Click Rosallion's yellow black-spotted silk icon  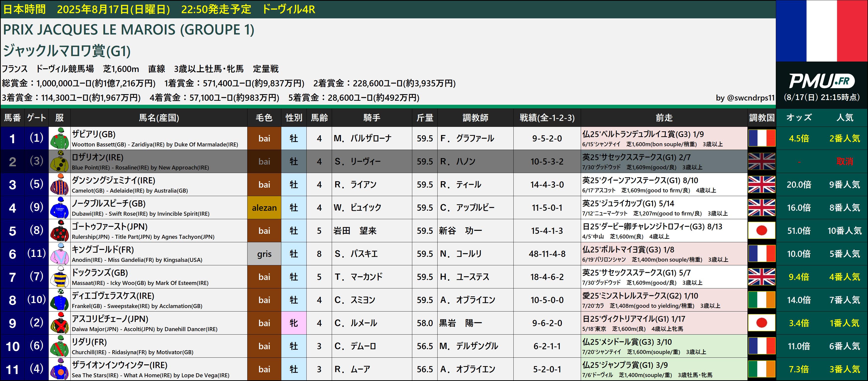click(59, 161)
